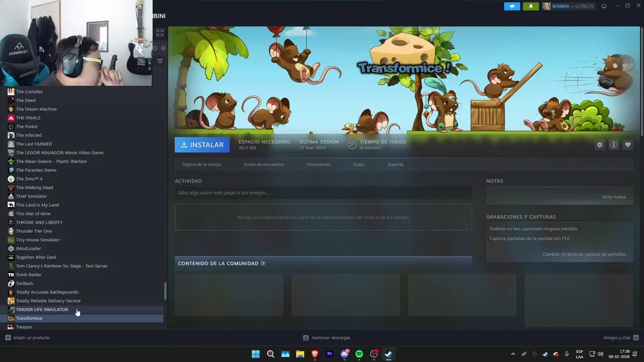The width and height of the screenshot is (644, 362).
Task: Open the green notifications bell
Action: (x=531, y=6)
